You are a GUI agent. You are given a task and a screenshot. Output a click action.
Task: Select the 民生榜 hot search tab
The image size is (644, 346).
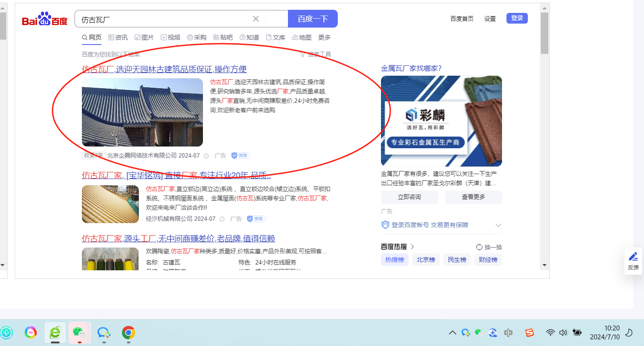point(457,260)
